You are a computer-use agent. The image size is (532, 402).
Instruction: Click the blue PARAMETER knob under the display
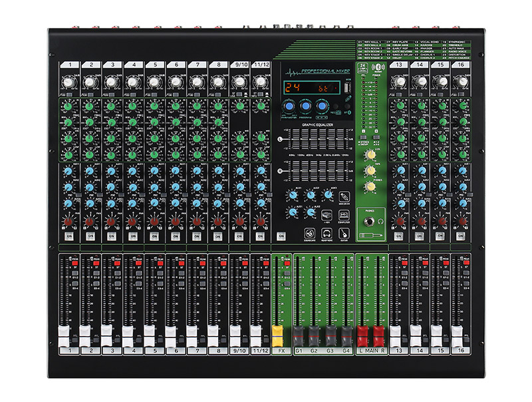point(290,106)
